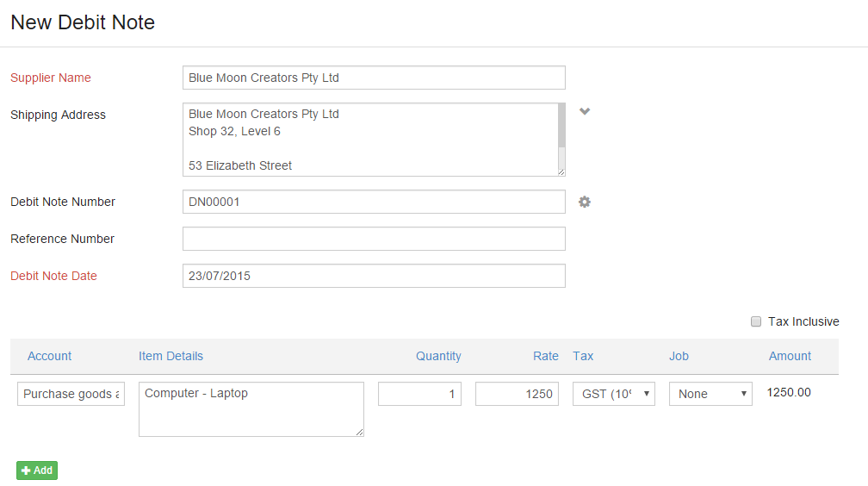This screenshot has height=486, width=868.
Task: Click the Account column header
Action: coord(49,357)
